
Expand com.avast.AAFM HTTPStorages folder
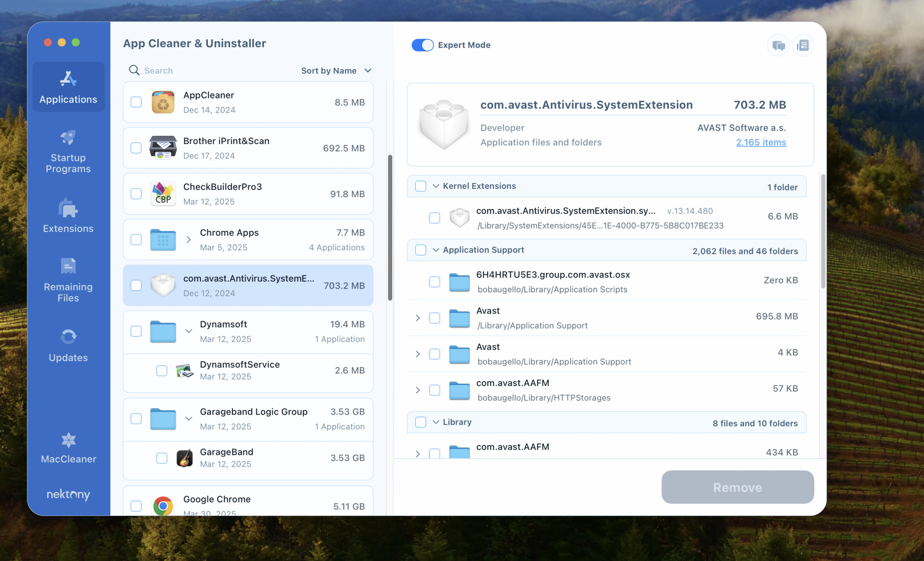[418, 390]
